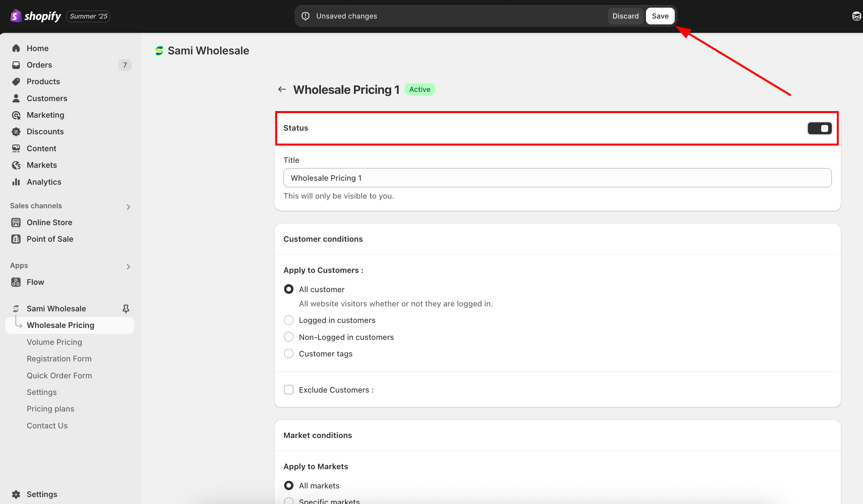Viewport: 863px width, 504px height.
Task: Expand the Sales channels section chevron
Action: (128, 207)
